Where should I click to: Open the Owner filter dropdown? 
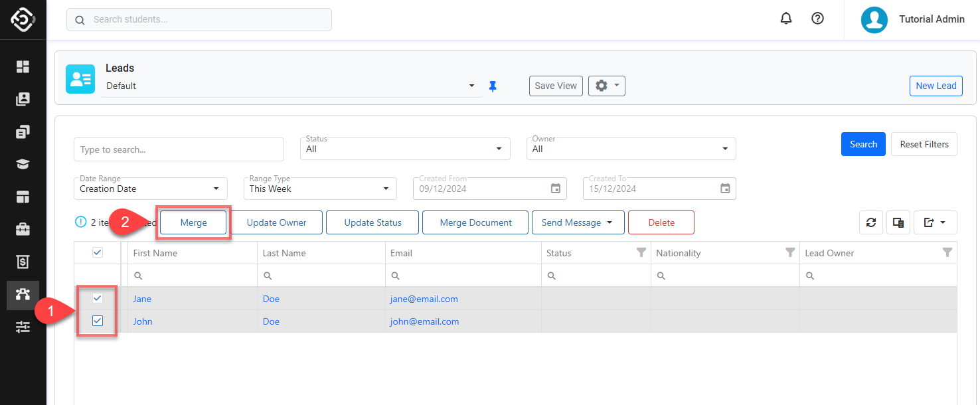(x=633, y=149)
